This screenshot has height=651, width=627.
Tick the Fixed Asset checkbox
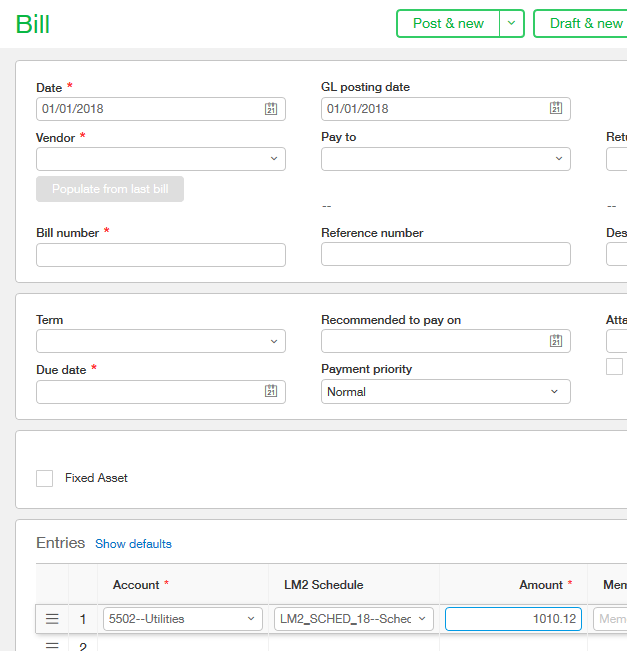coord(45,478)
